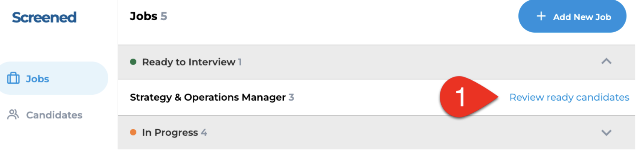Click the Jobs 5 page heading
644x160 pixels.
[148, 16]
